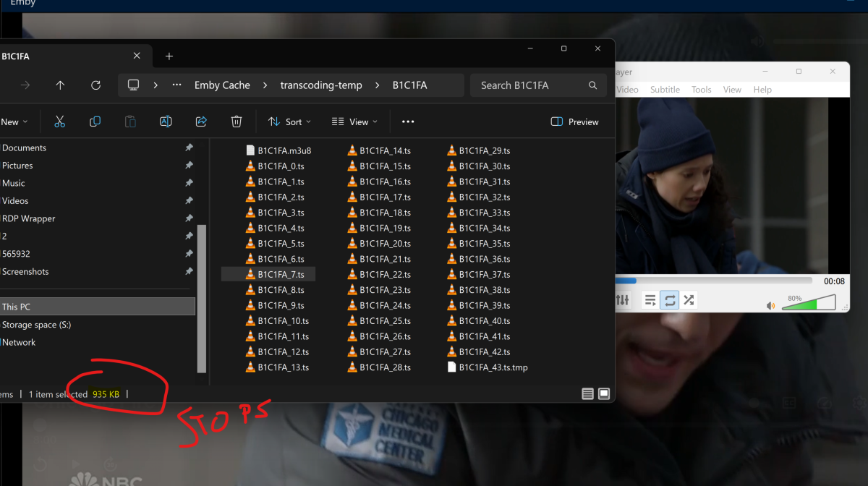The width and height of the screenshot is (868, 486).
Task: Click the B1C1FA breadcrumb segment
Action: click(409, 85)
